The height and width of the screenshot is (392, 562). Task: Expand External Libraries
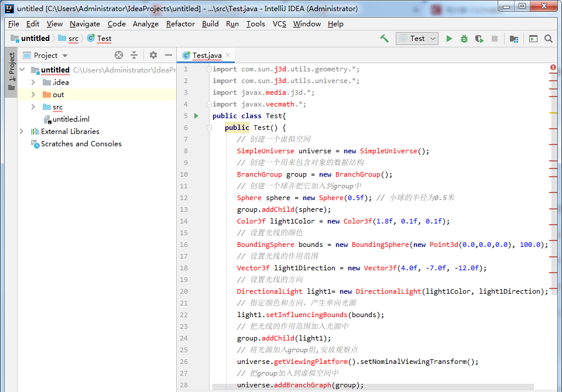(x=22, y=131)
